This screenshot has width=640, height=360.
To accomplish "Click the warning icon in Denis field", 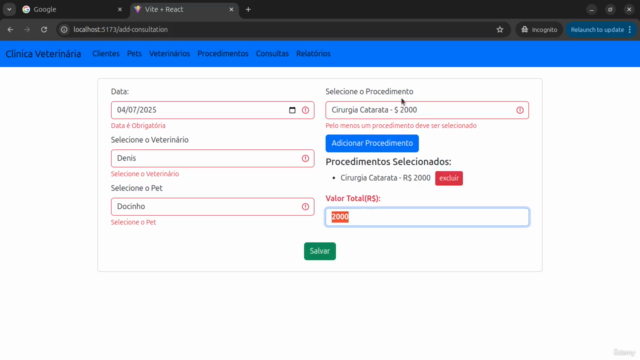I will coord(305,158).
